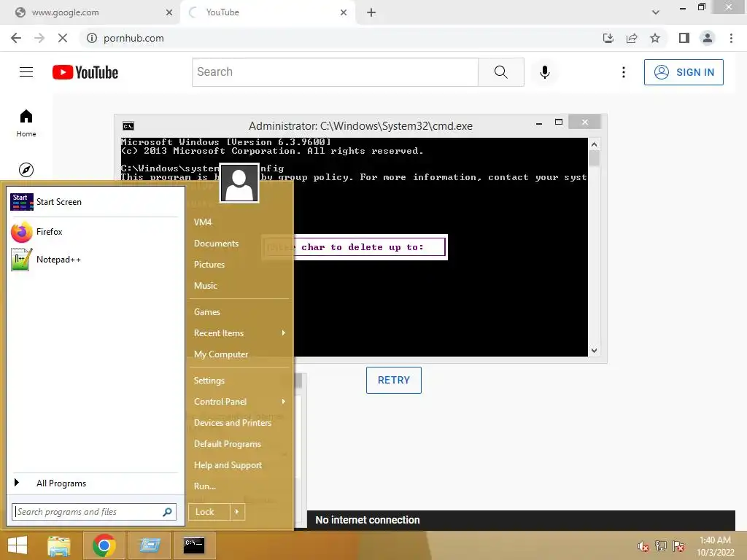The width and height of the screenshot is (747, 560).
Task: Click the Chrome taskbar icon
Action: point(104,545)
